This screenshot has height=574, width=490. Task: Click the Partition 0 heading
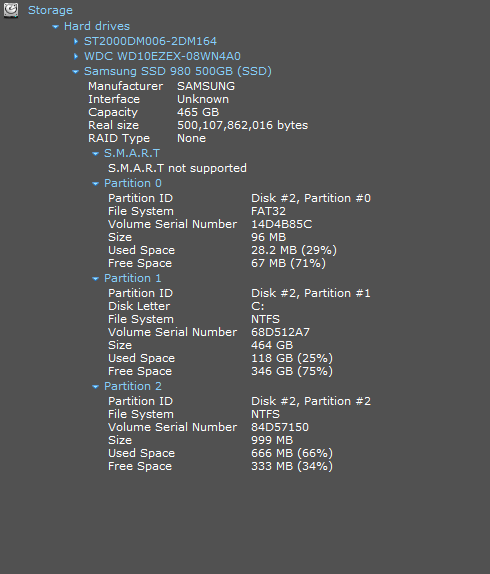point(133,183)
